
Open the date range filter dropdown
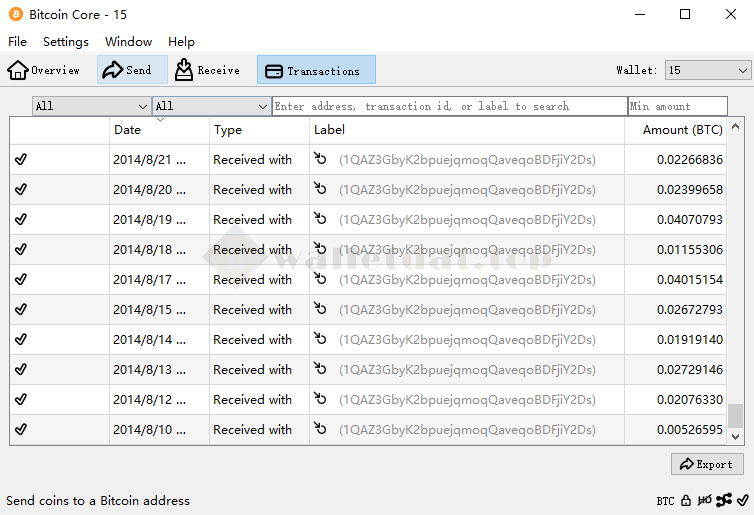coord(91,106)
